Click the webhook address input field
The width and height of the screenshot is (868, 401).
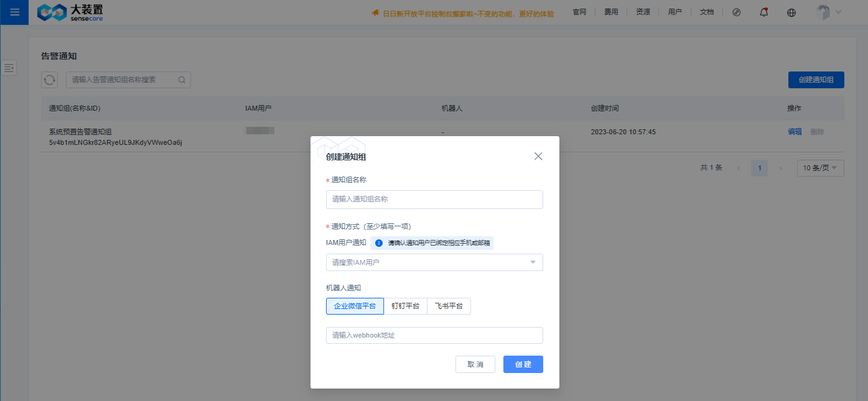coord(434,335)
